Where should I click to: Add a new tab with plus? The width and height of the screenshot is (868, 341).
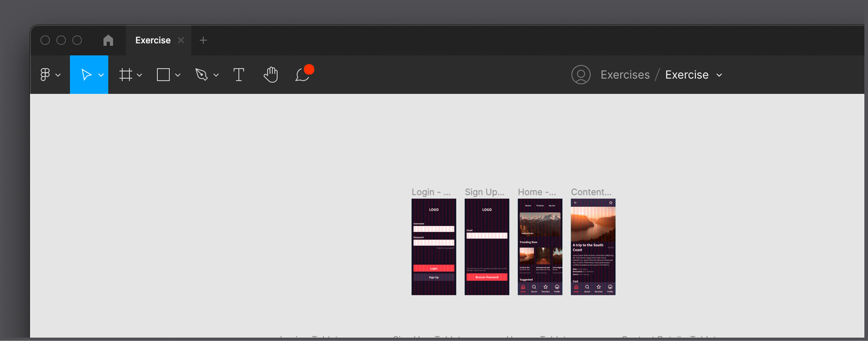(203, 41)
